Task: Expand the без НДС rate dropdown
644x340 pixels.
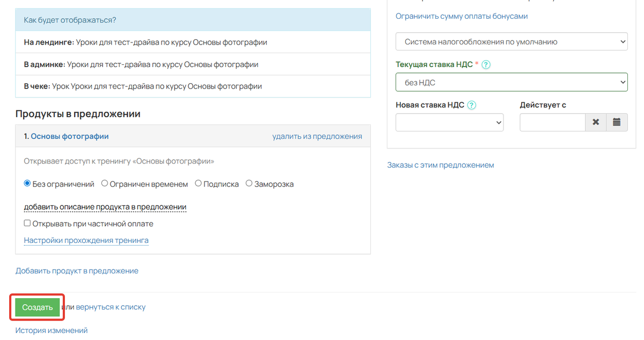Action: (x=511, y=82)
